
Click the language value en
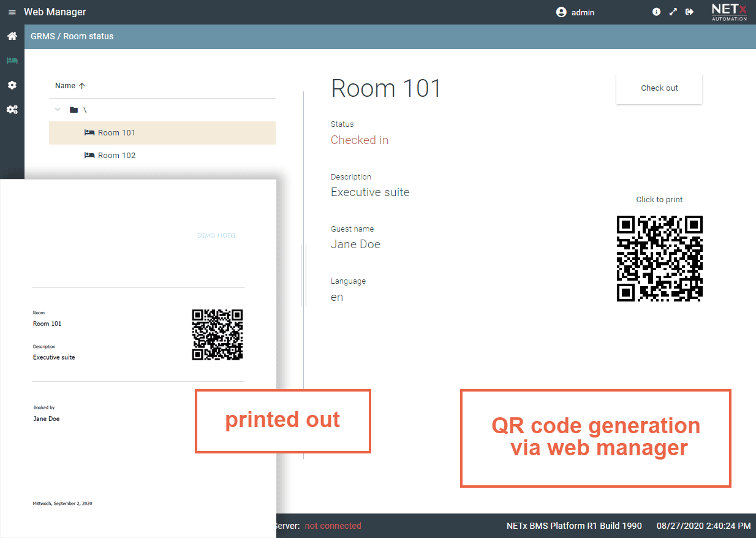pyautogui.click(x=337, y=297)
